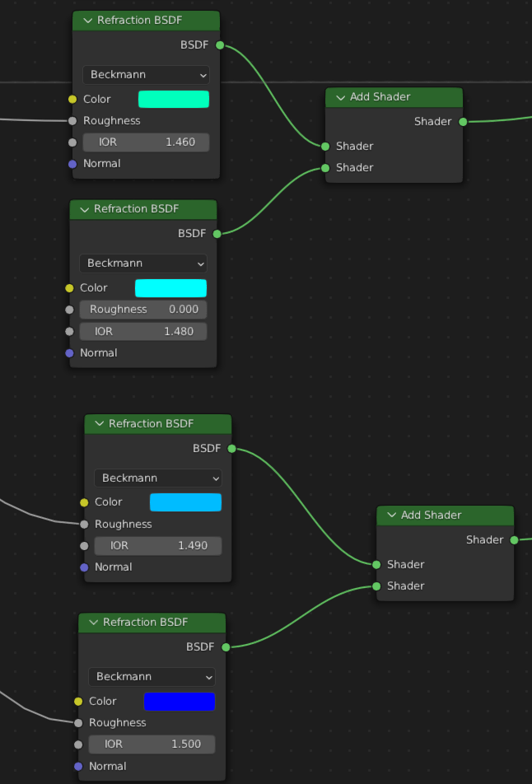Collapse the lower Add Shader node
This screenshot has height=784, width=532.
tap(392, 515)
